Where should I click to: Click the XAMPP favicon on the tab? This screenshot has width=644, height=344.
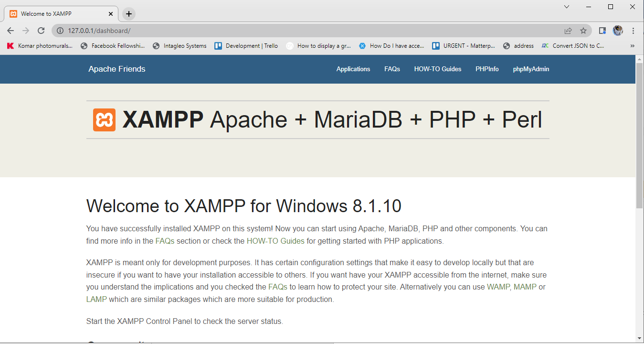[13, 14]
